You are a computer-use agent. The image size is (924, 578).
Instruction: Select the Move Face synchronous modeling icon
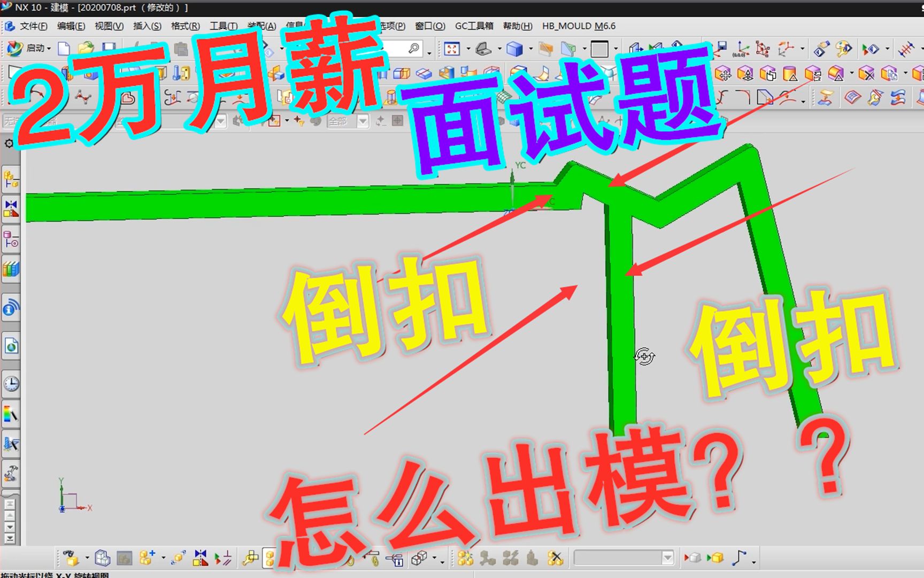click(723, 73)
